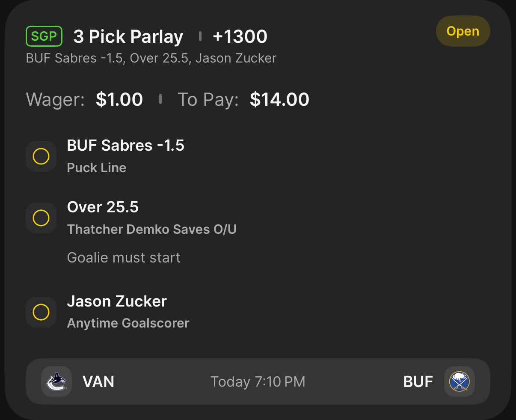Click the $1.00 wager amount

119,99
